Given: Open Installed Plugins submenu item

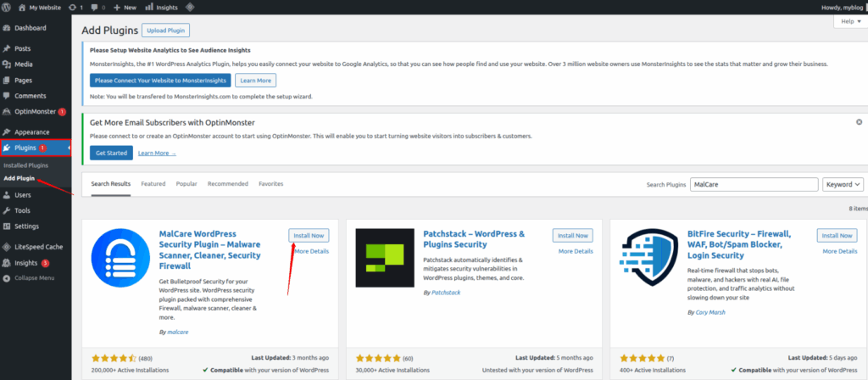Looking at the screenshot, I should click(x=25, y=165).
